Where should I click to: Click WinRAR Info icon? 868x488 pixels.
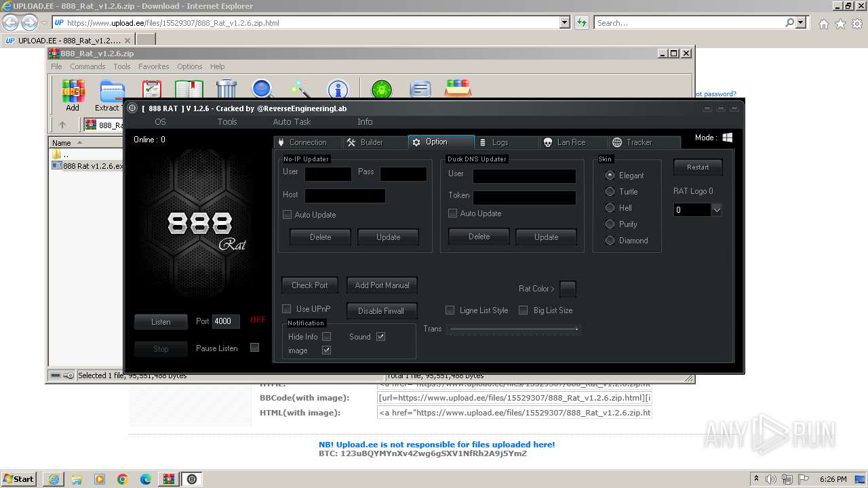tap(338, 89)
